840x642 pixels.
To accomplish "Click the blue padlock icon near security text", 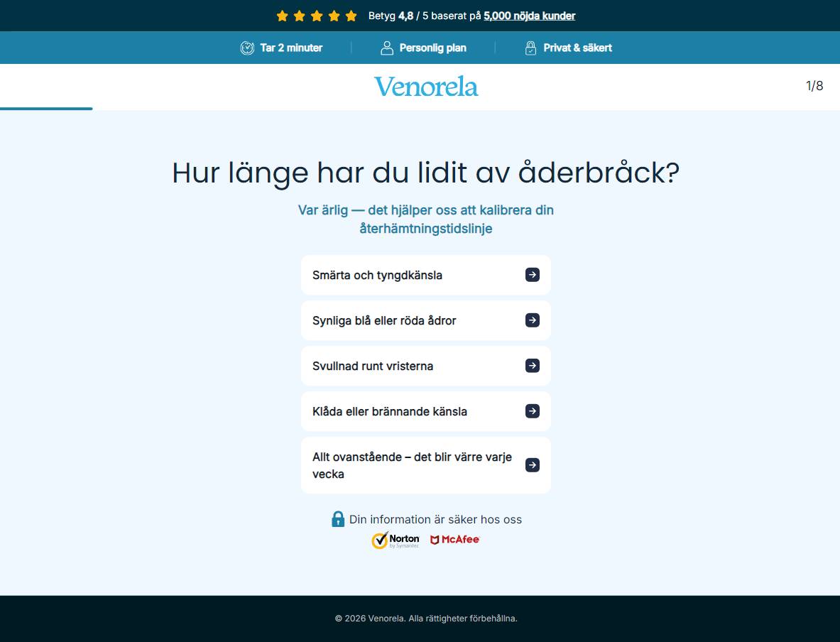I will point(338,519).
